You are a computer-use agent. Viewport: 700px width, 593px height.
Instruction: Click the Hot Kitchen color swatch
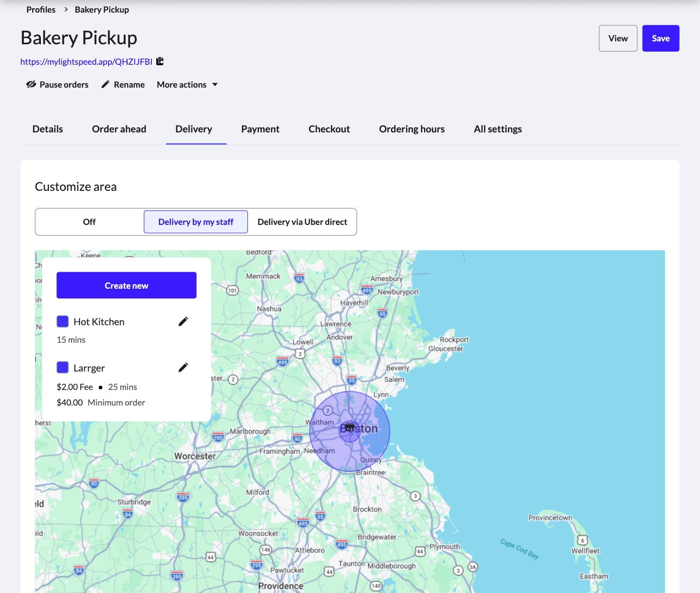[62, 321]
